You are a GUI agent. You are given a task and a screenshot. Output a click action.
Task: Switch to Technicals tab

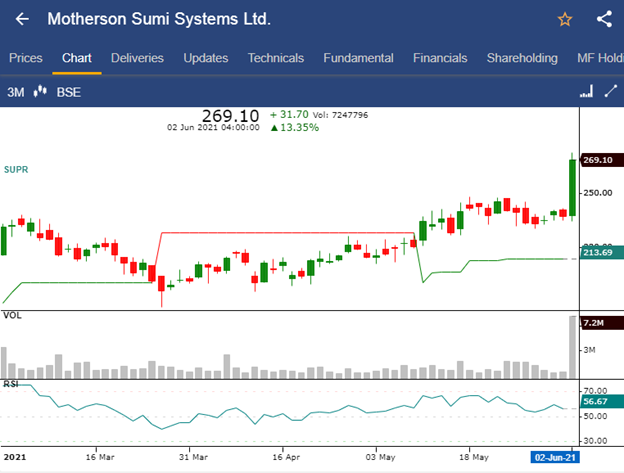(x=276, y=58)
